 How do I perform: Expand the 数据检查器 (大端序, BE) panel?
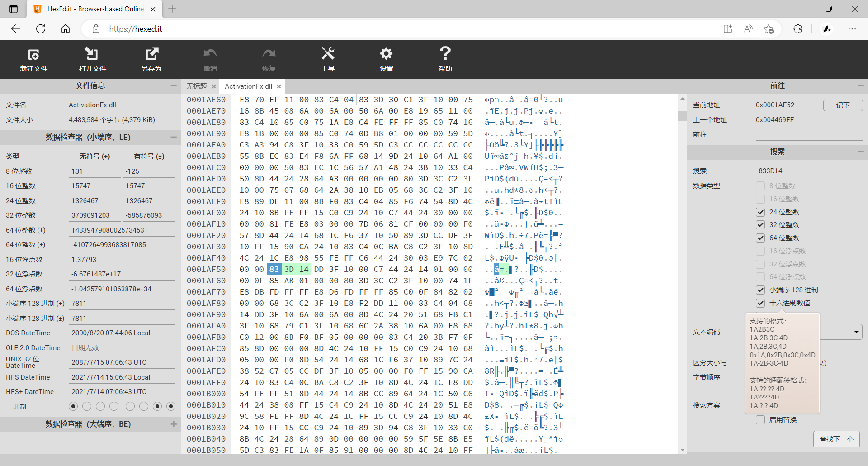coord(174,424)
